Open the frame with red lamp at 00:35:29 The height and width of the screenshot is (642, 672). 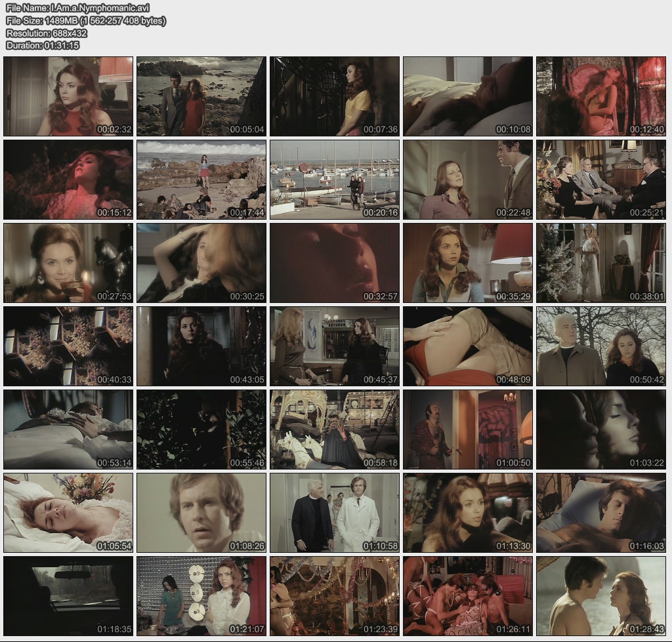click(x=468, y=262)
